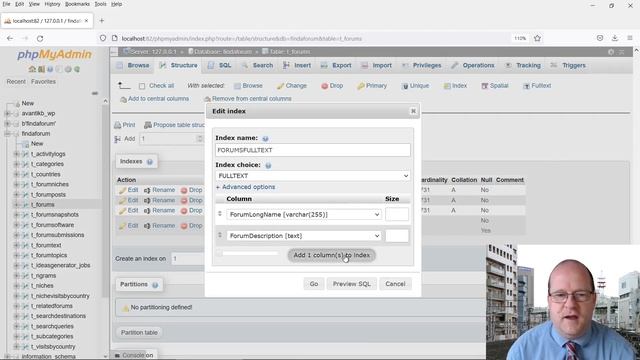Expand the avantikb_wp database node
Viewport: 640px width, 360px height.
7,113
